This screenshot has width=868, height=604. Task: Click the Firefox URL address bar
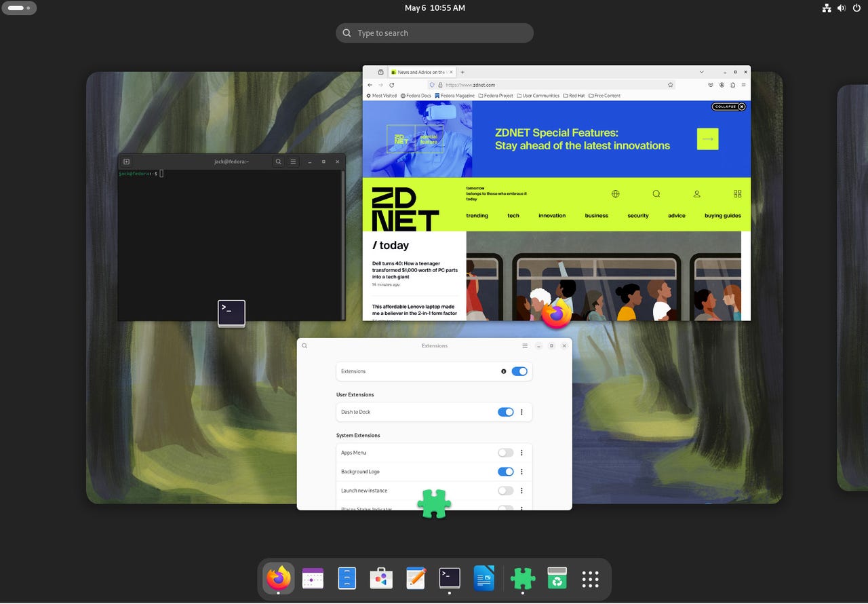[551, 85]
